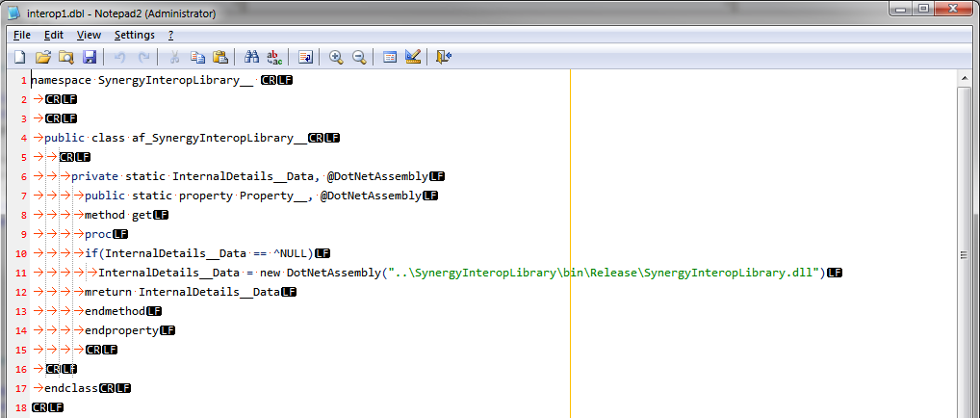
Task: Click "endclass" on line 17
Action: click(71, 388)
